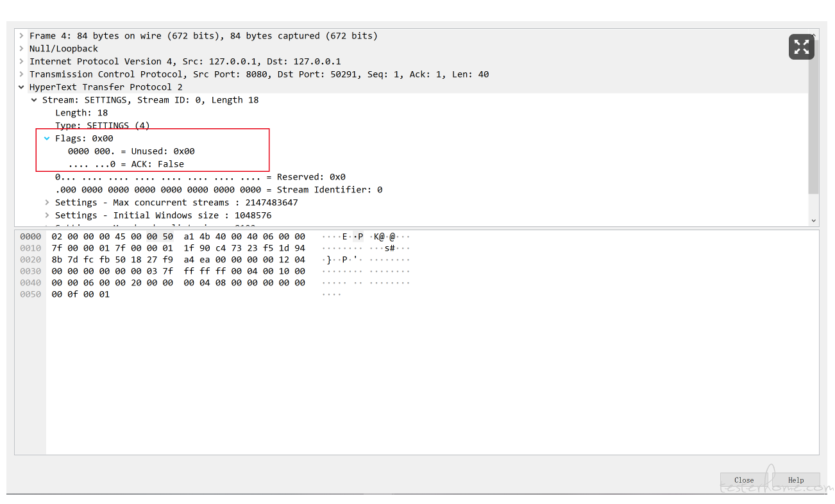Expand the Frame 4 tree row
The image size is (835, 504).
(21, 36)
